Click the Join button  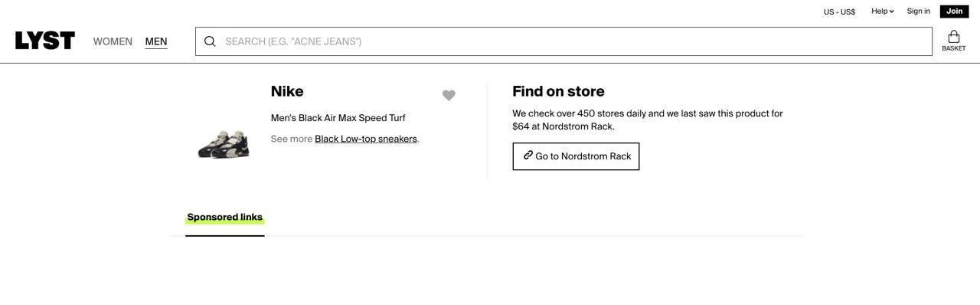click(x=954, y=11)
